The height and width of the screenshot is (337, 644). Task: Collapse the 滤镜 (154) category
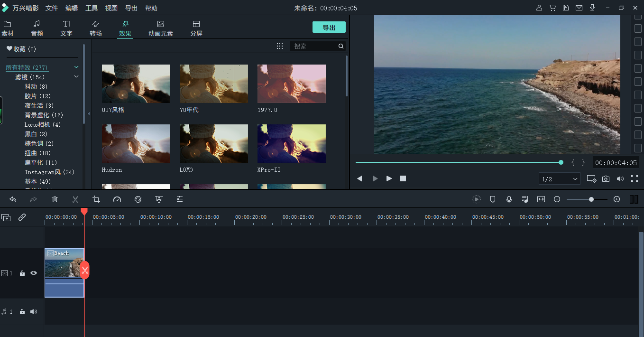click(x=76, y=77)
